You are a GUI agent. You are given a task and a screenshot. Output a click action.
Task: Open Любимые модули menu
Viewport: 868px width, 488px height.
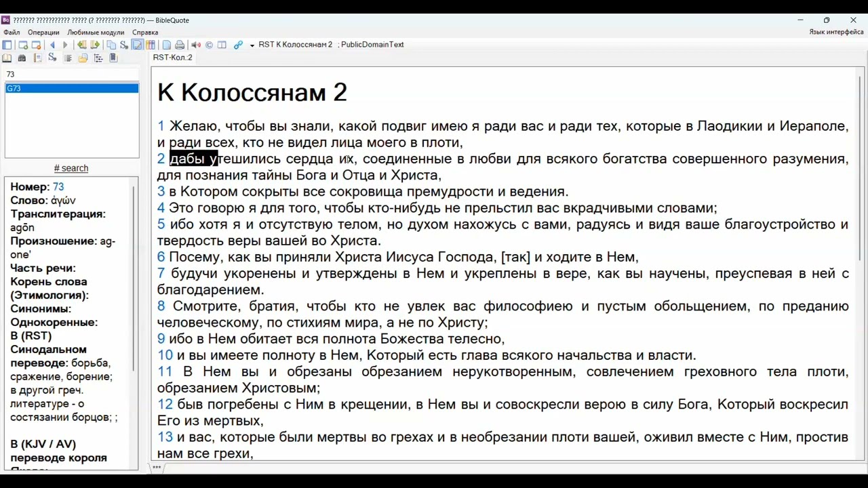(96, 32)
